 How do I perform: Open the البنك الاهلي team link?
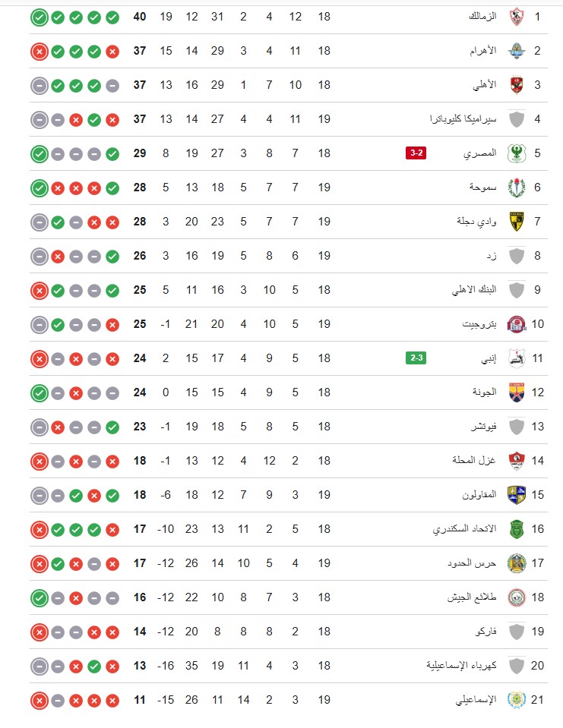pos(473,290)
